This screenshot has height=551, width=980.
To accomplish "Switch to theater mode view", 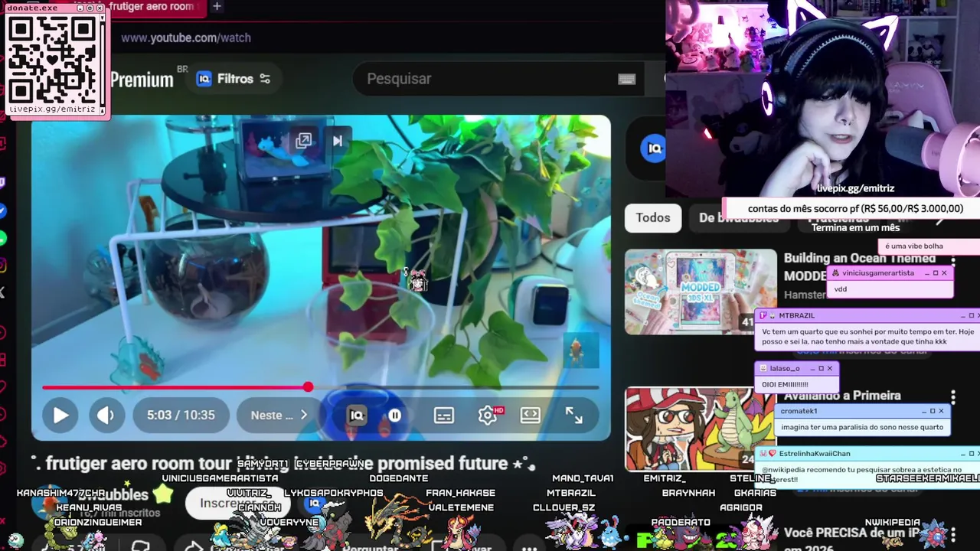I will (x=531, y=415).
